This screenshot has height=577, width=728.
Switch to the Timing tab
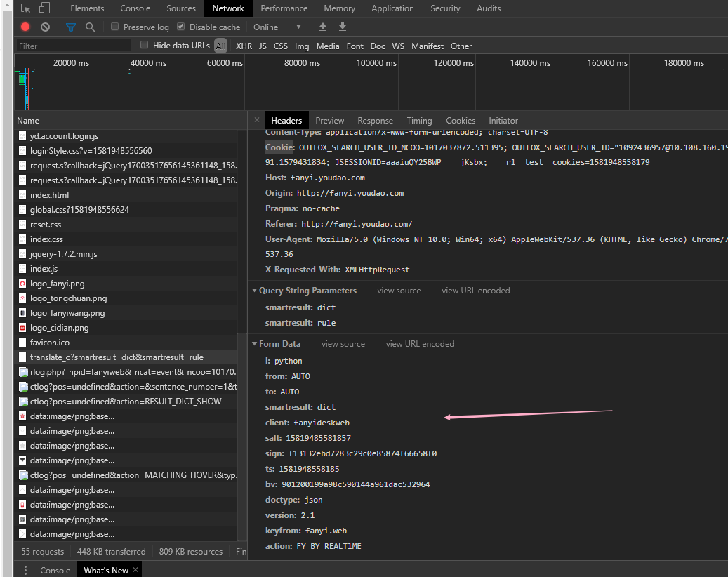click(x=419, y=120)
